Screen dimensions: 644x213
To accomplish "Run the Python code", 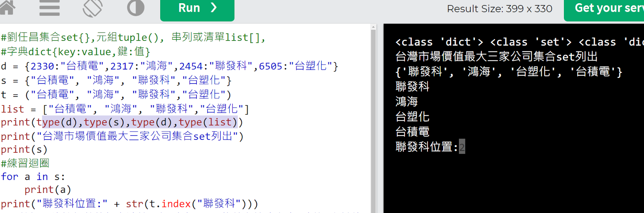I will (x=197, y=10).
